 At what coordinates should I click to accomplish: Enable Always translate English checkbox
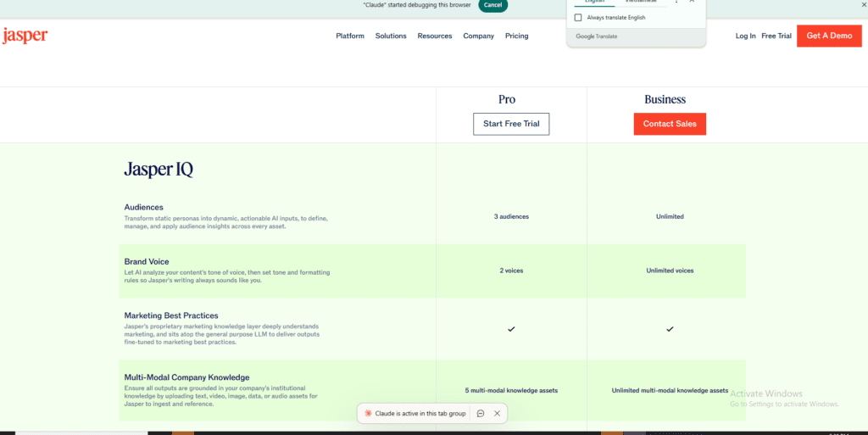click(x=578, y=18)
